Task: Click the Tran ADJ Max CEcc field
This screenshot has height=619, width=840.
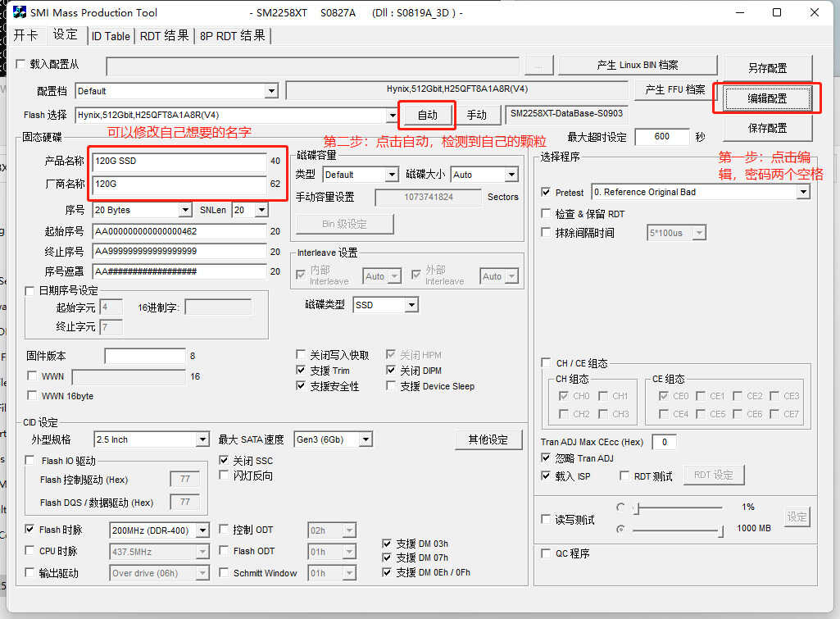Action: click(665, 442)
